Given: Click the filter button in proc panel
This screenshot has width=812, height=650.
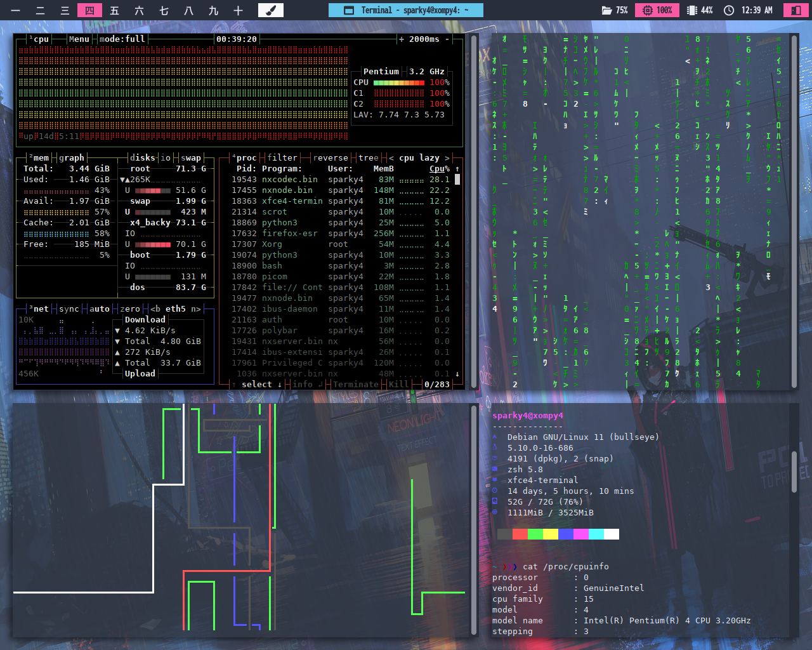Looking at the screenshot, I should point(282,158).
